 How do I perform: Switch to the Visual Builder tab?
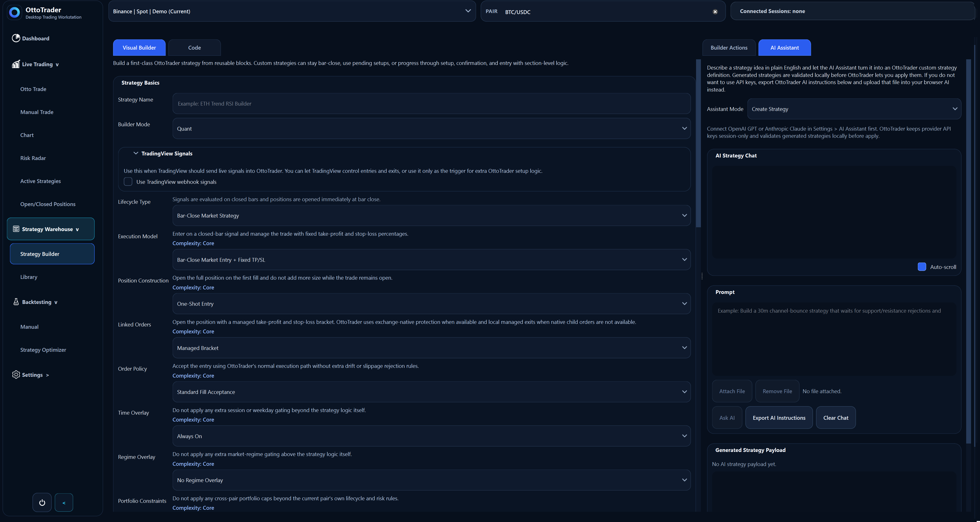tap(139, 48)
